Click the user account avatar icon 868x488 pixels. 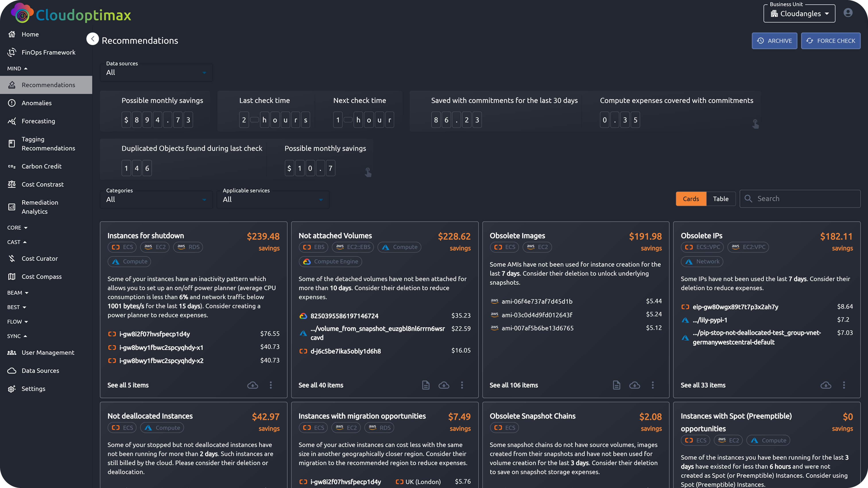pyautogui.click(x=848, y=13)
